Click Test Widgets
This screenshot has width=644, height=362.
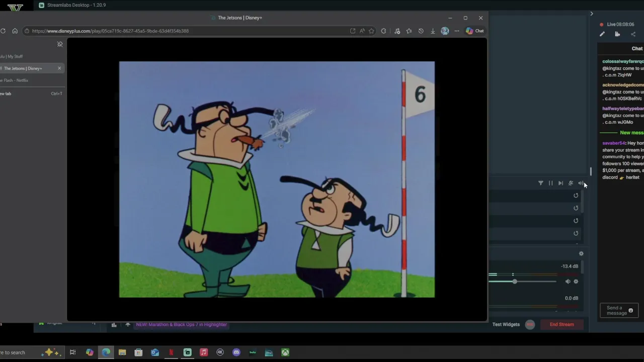coord(506,324)
